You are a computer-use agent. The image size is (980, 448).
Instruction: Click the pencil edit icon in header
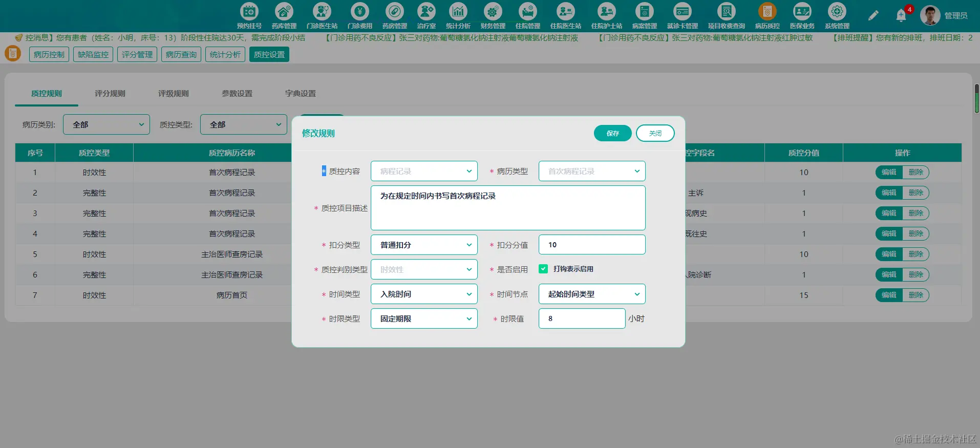[x=874, y=15]
